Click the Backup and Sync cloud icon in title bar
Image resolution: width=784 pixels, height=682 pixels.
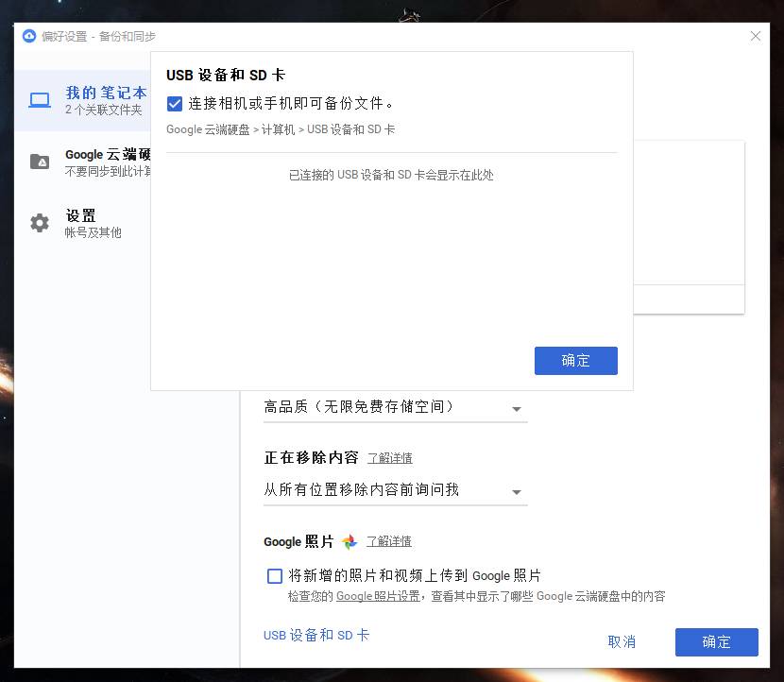point(29,36)
